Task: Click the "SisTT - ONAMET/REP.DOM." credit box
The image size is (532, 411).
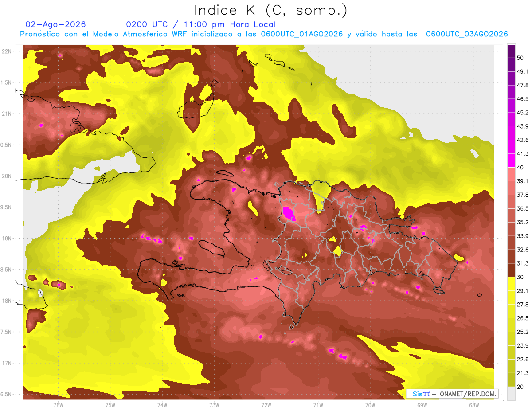Action: (x=452, y=394)
